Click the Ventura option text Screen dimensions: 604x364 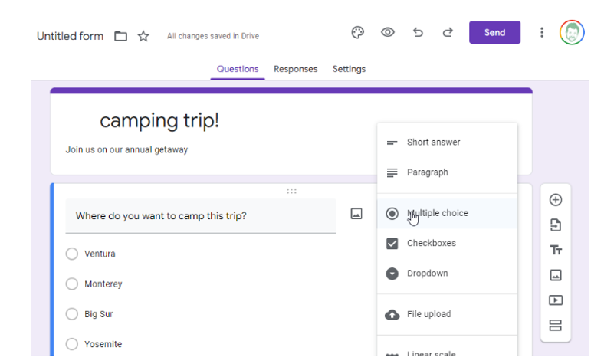pos(100,254)
